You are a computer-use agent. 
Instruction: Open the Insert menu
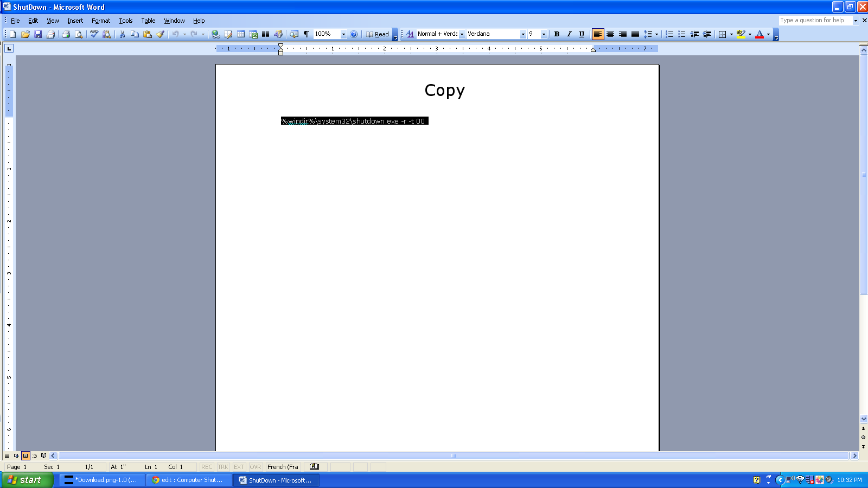click(x=75, y=21)
